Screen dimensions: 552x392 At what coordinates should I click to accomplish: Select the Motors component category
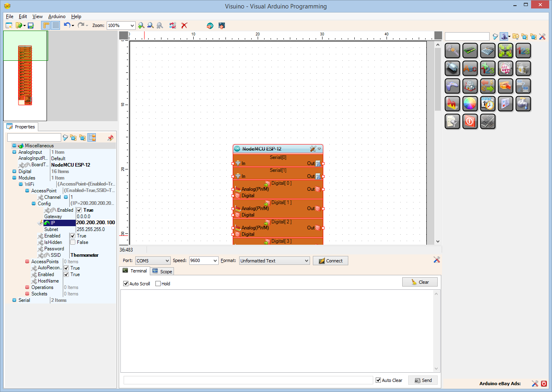[453, 68]
